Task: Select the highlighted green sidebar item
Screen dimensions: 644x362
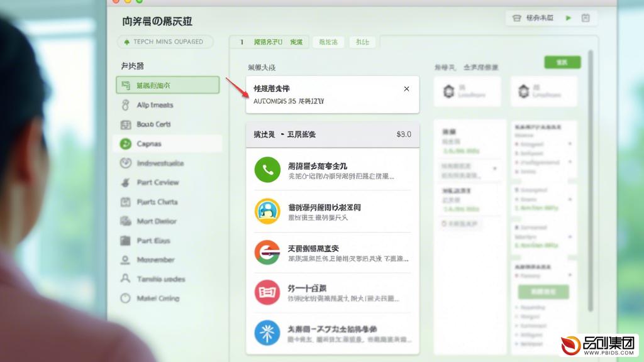Action: pos(167,85)
